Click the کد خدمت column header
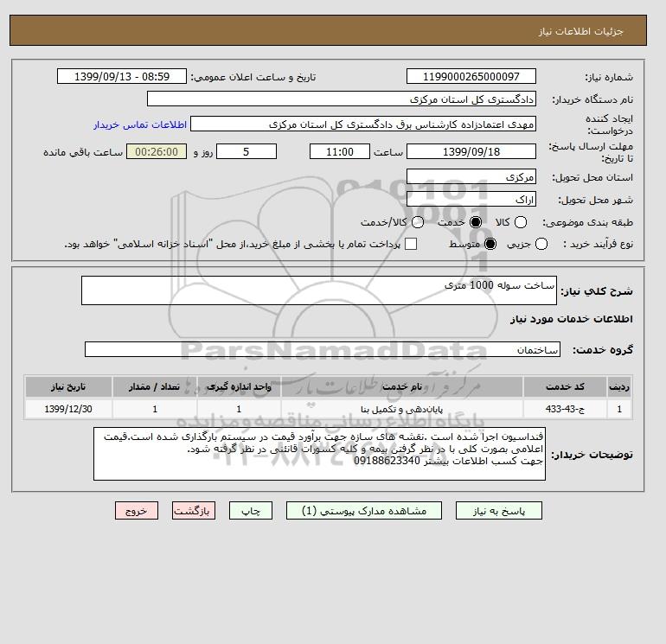 click(x=565, y=386)
